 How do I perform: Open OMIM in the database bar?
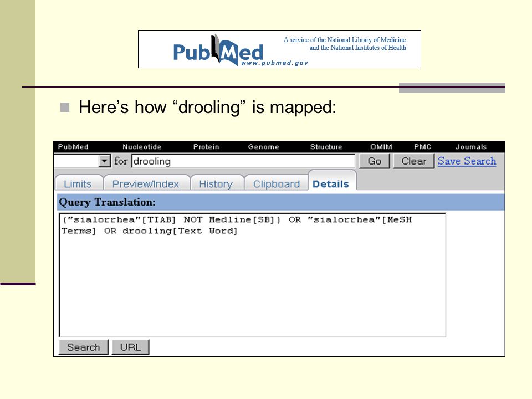tap(381, 147)
